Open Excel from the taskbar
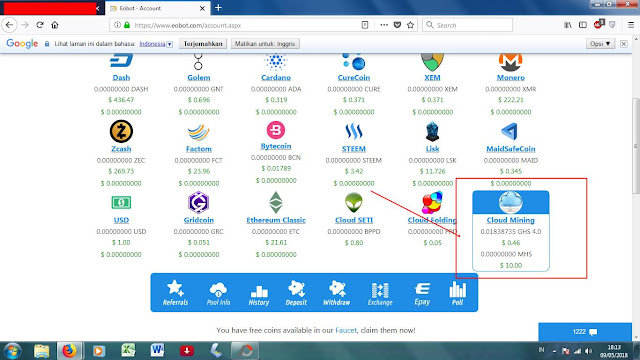Screen dimensions: 640x360 128,351
